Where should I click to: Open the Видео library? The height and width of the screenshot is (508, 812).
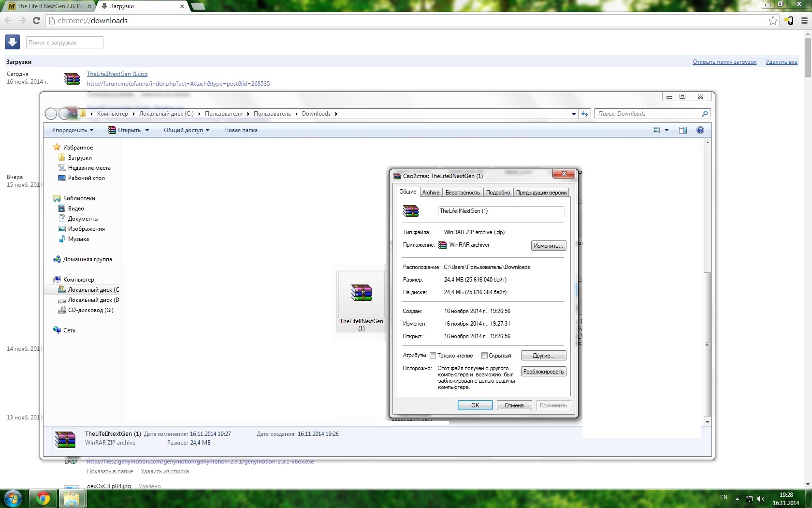click(x=76, y=209)
